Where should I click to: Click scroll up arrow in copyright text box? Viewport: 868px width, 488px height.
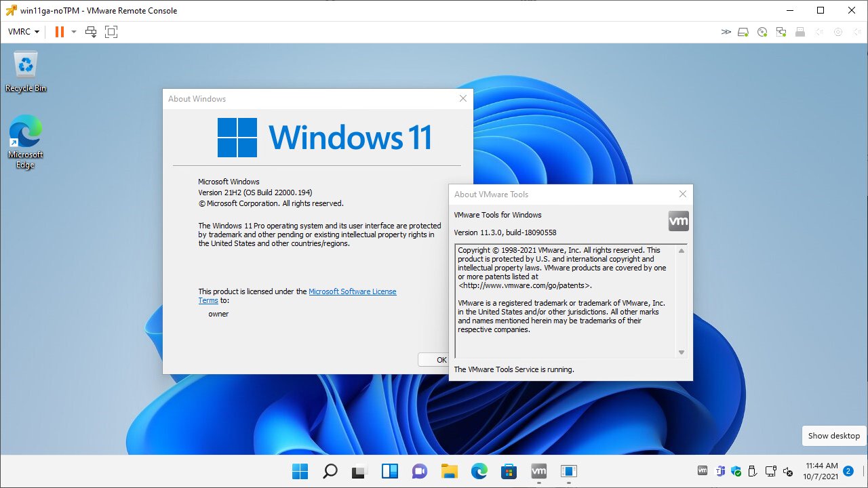pos(682,251)
